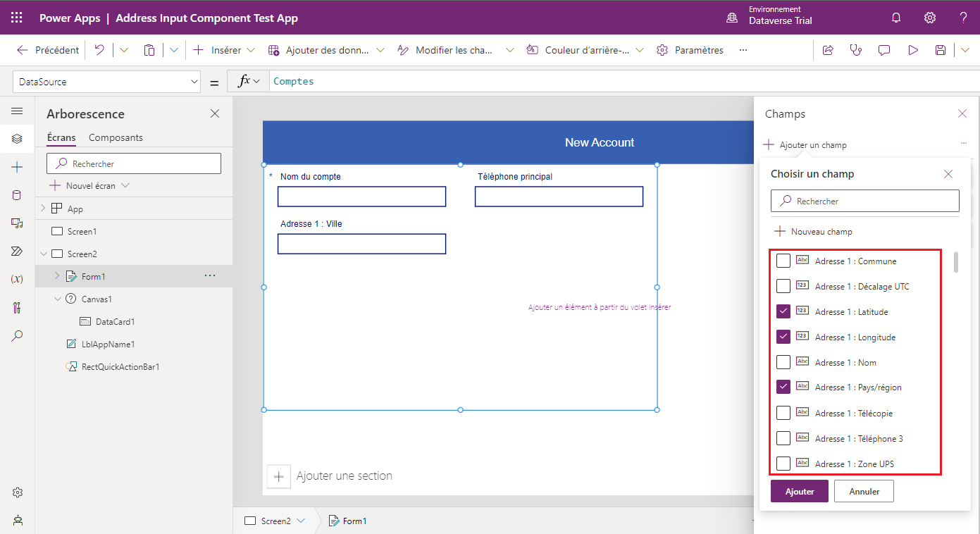Open Paramètres in command bar
This screenshot has height=534, width=980.
pyautogui.click(x=690, y=50)
